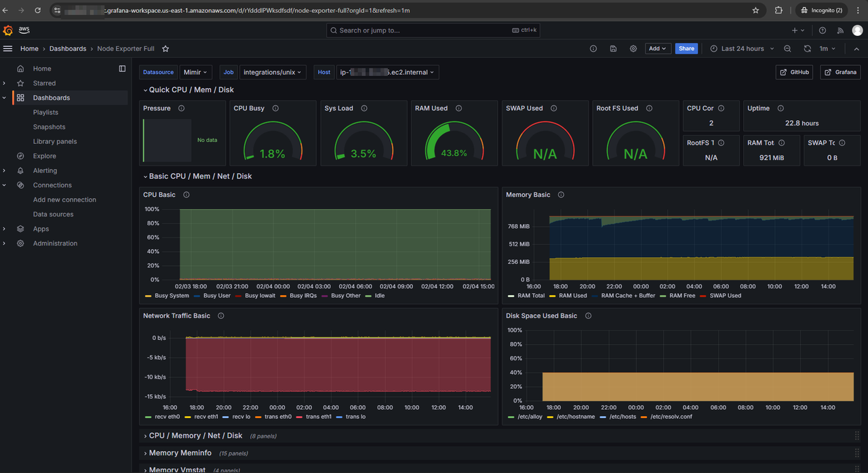Open the Datasource Mimir dropdown

click(x=196, y=72)
